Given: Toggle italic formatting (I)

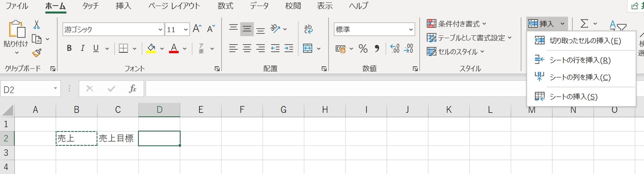Looking at the screenshot, I should click(x=83, y=49).
